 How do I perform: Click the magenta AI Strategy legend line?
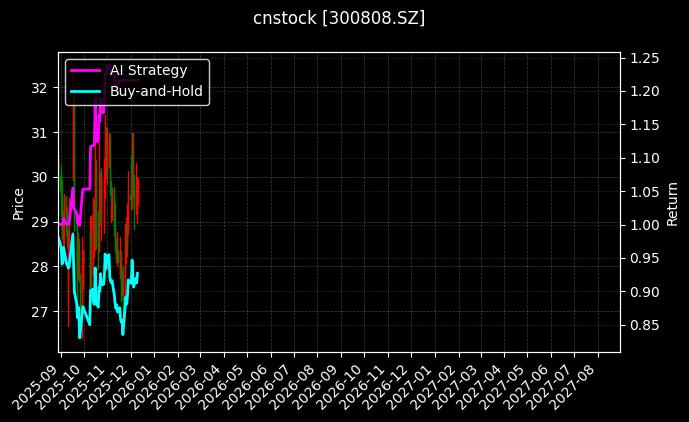coord(85,70)
